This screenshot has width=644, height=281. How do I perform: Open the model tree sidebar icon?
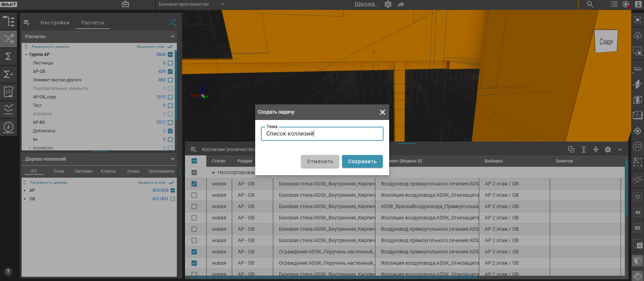[x=9, y=21]
